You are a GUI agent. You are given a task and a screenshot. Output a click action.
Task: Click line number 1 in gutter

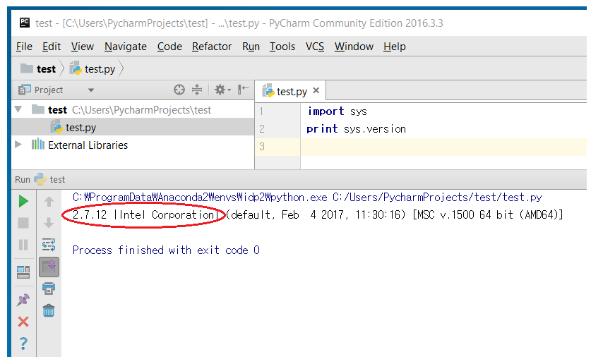(261, 111)
